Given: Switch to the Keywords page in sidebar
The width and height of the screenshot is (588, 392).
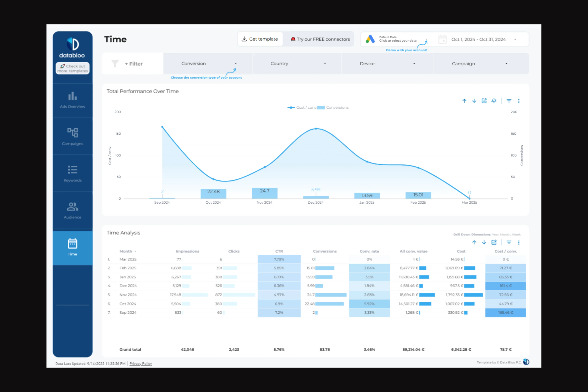Looking at the screenshot, I should pos(73,174).
